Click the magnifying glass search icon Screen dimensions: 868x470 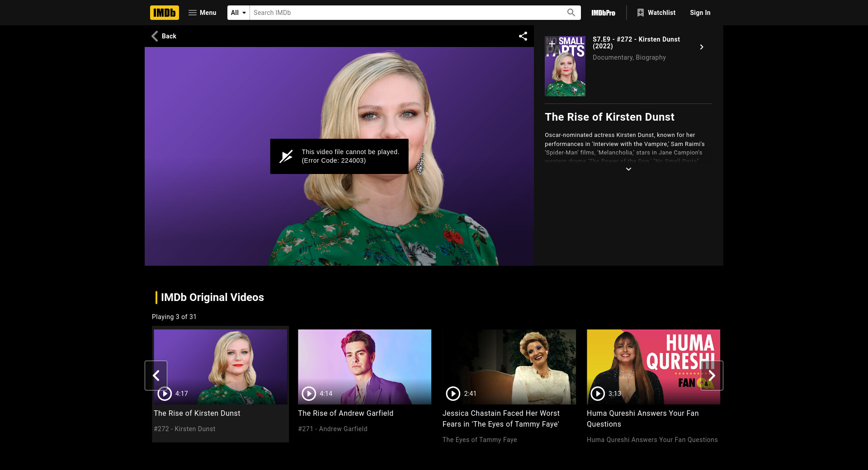571,13
